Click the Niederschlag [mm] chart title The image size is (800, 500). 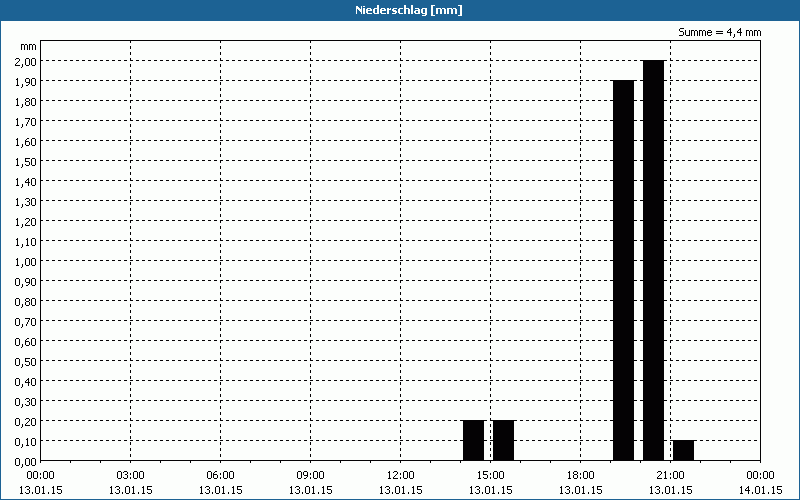click(409, 10)
